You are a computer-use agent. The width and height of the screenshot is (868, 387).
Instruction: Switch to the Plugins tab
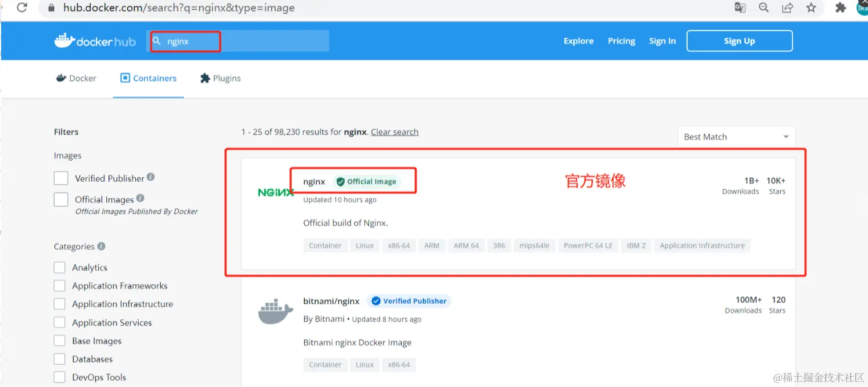(220, 78)
